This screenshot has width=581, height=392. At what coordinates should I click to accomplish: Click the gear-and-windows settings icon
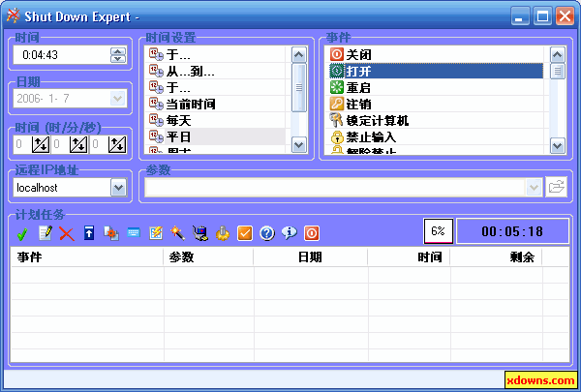tap(111, 233)
